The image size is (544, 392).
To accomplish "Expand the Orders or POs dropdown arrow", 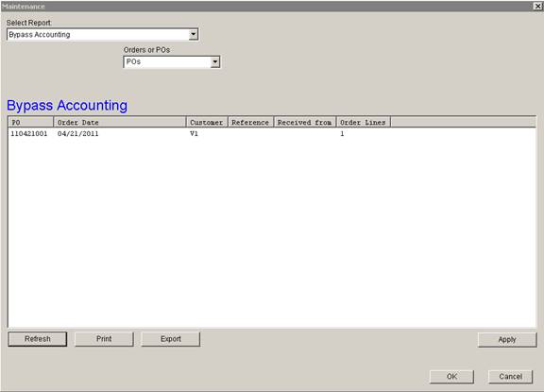I will click(215, 62).
